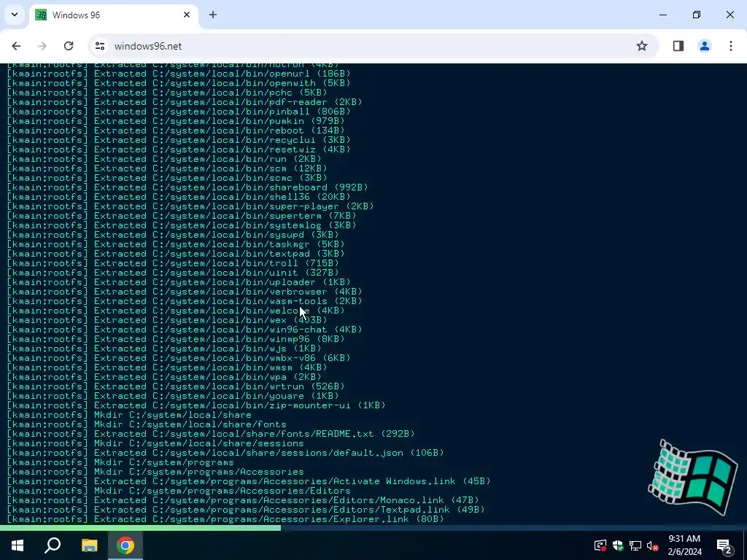Click the log line for bin/shell36

[179, 197]
